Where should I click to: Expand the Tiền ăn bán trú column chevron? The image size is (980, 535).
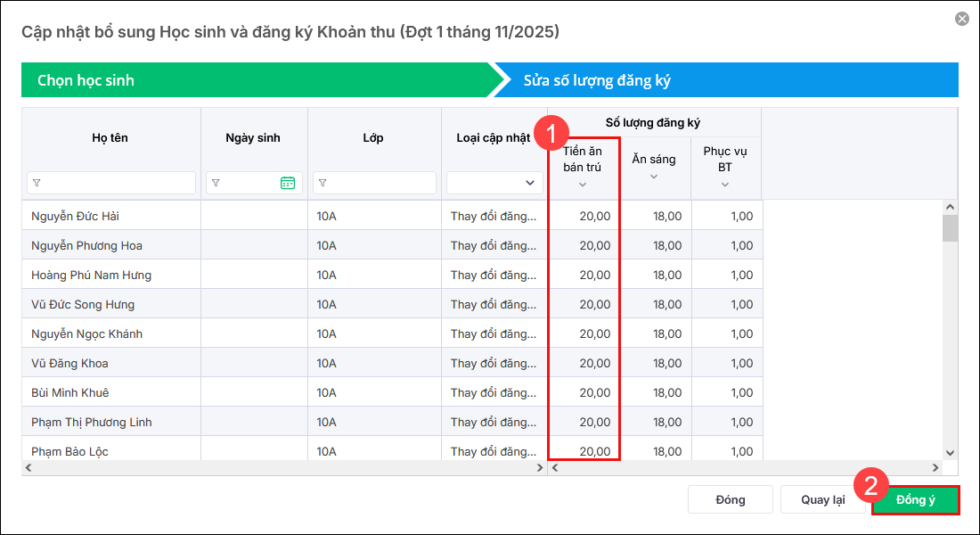[583, 185]
